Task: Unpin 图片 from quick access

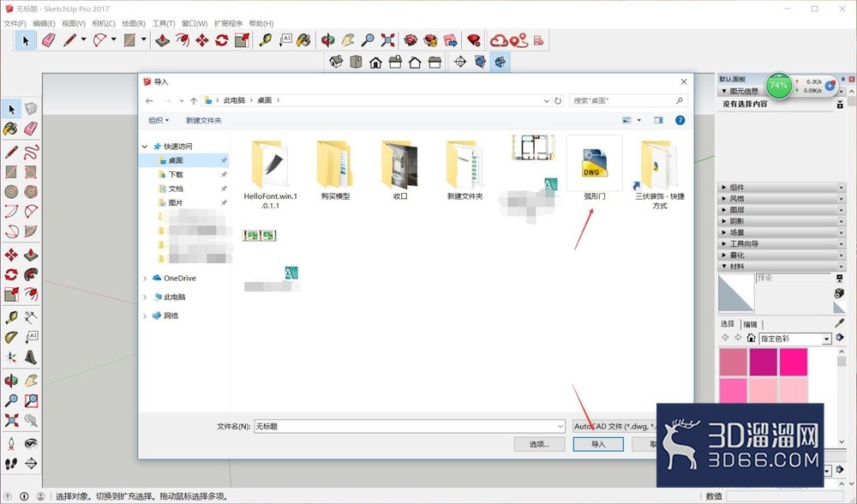Action: [224, 202]
